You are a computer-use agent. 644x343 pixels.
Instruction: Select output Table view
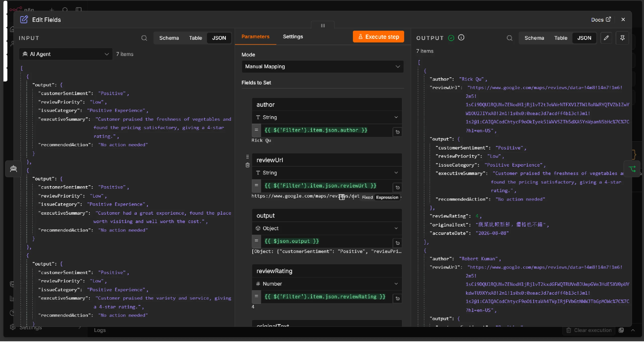pos(560,38)
